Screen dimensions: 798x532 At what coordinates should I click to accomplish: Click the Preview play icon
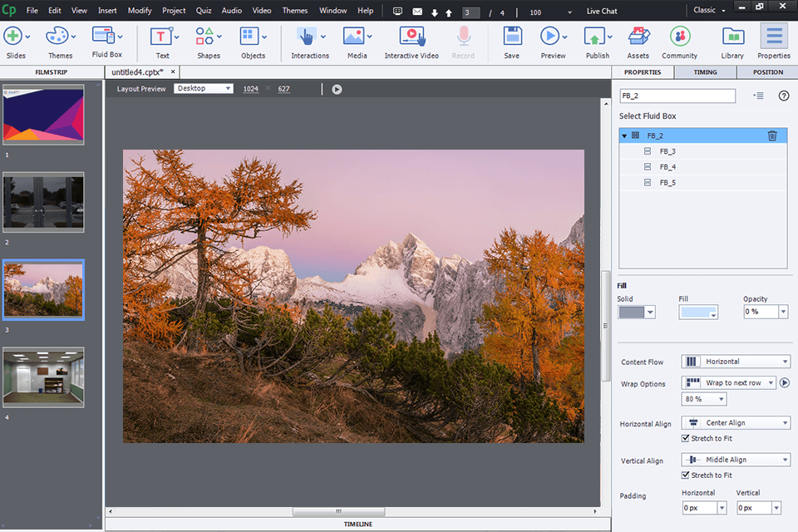(x=549, y=37)
